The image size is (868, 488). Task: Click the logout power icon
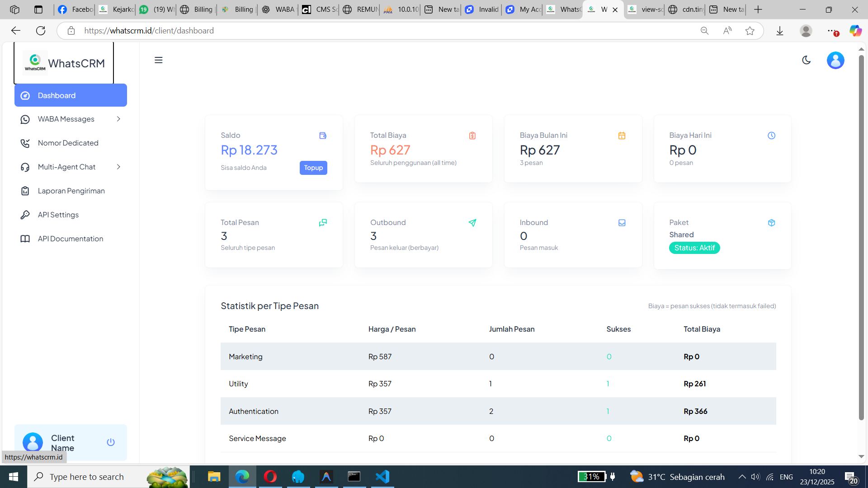coord(111,442)
